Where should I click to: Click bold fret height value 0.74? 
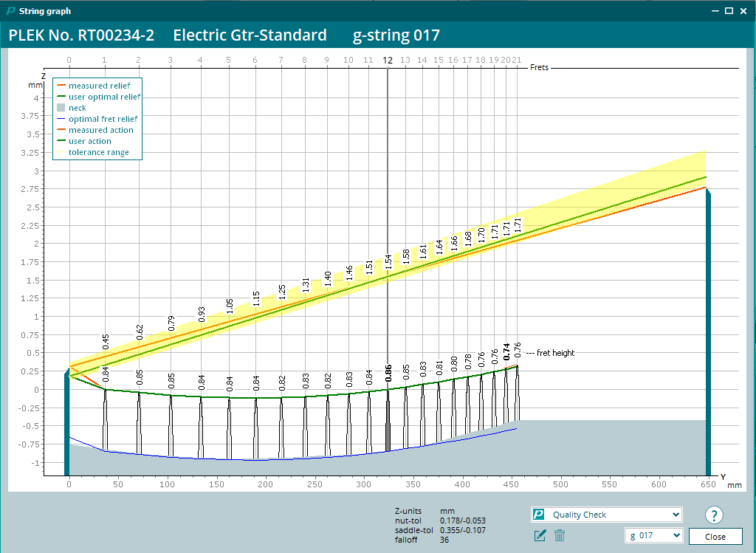click(506, 351)
